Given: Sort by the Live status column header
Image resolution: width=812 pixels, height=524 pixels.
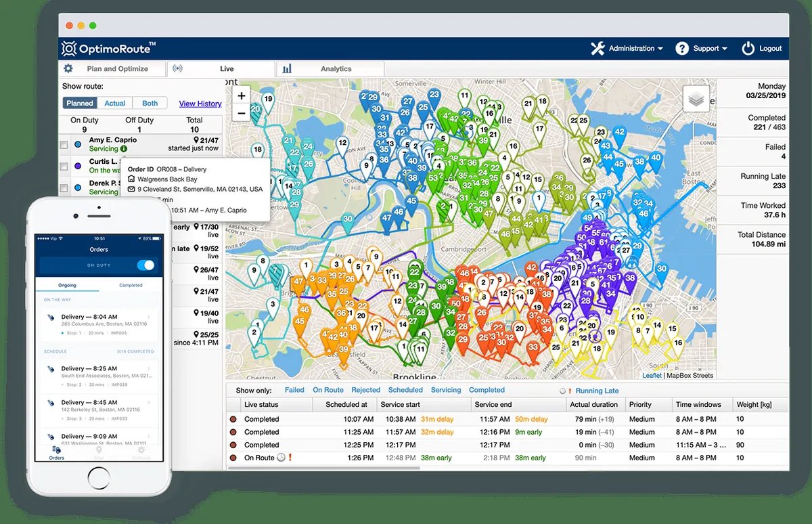Looking at the screenshot, I should pyautogui.click(x=276, y=404).
